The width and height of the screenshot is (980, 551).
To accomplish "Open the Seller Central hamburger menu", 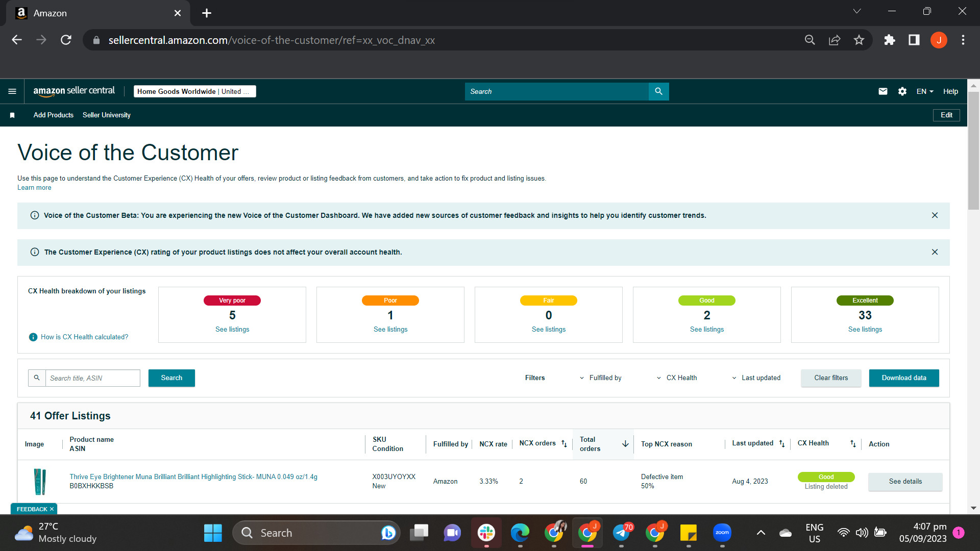I will click(x=12, y=91).
